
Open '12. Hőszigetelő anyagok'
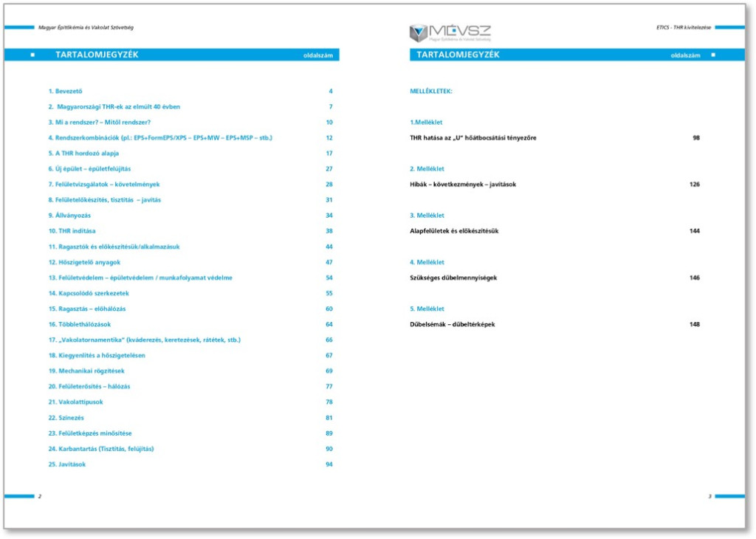[84, 262]
